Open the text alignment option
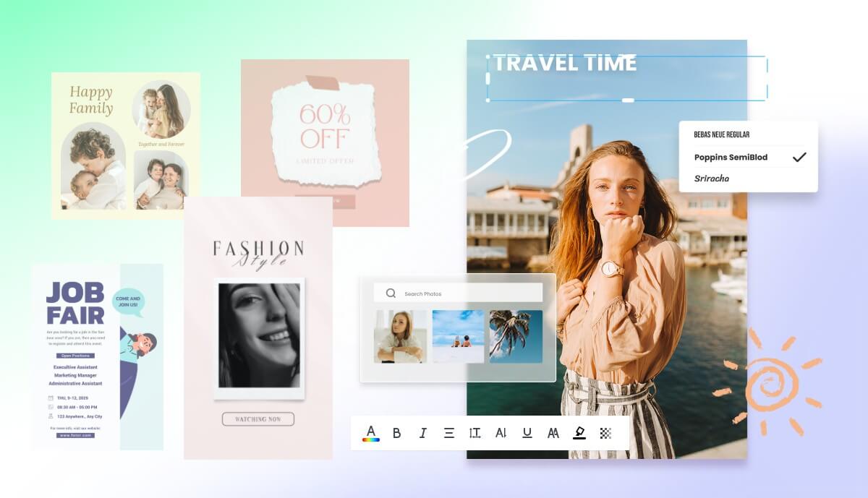868x498 pixels. (x=449, y=433)
